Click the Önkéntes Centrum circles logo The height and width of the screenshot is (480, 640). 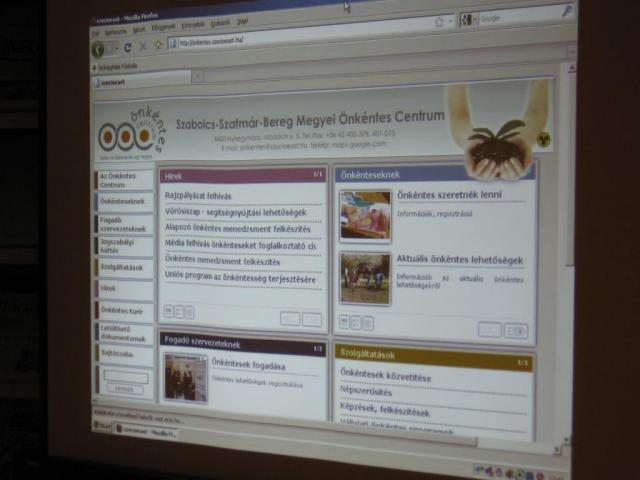[x=132, y=133]
